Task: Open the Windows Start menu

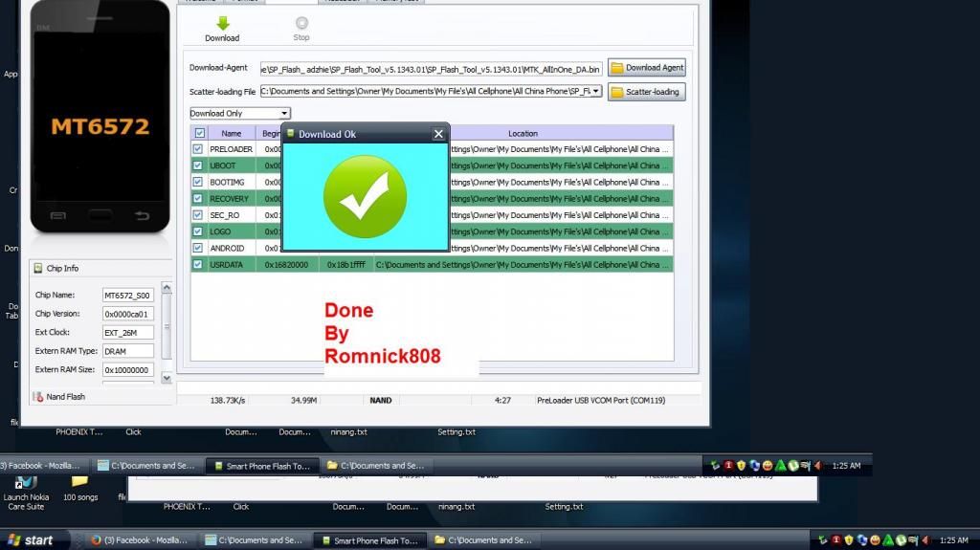Action: click(x=29, y=540)
